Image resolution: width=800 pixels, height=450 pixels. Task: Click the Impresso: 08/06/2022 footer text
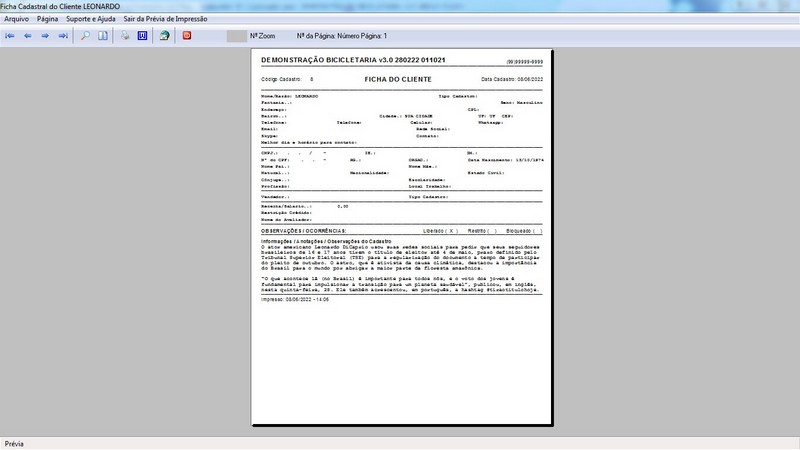(x=295, y=299)
